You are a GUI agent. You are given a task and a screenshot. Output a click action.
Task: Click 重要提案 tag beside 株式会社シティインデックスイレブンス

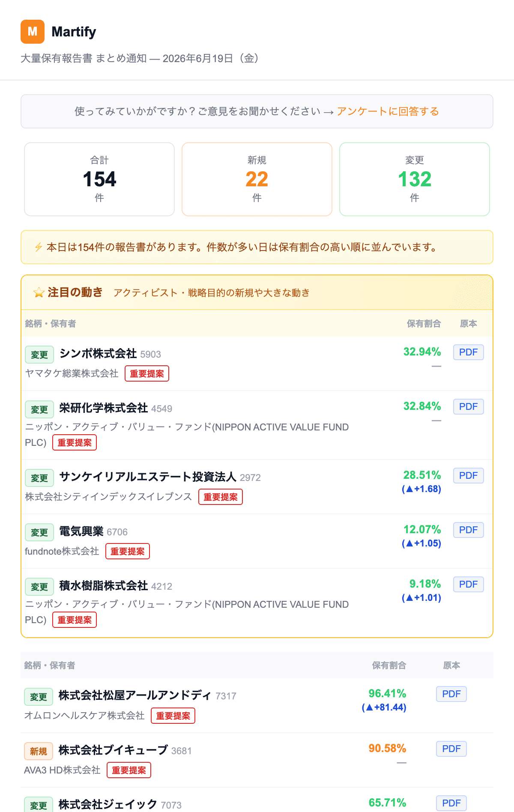pyautogui.click(x=221, y=497)
